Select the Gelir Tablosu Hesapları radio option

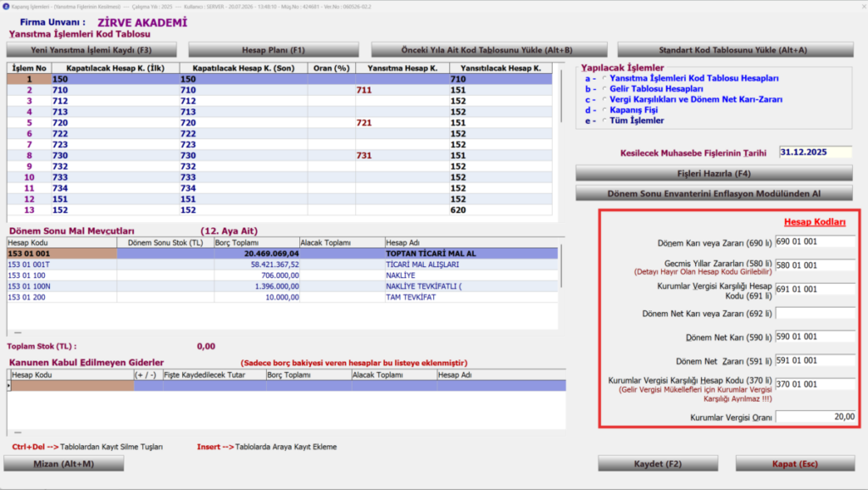tap(604, 89)
